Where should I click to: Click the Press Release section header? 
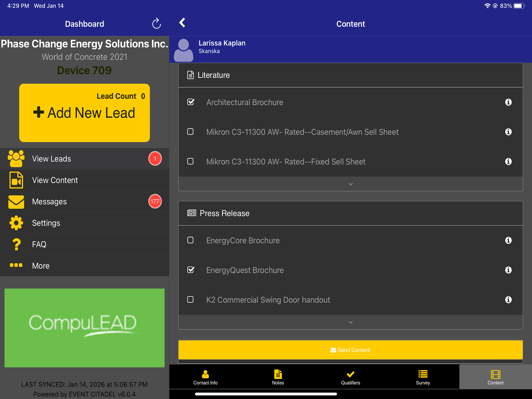click(x=351, y=213)
